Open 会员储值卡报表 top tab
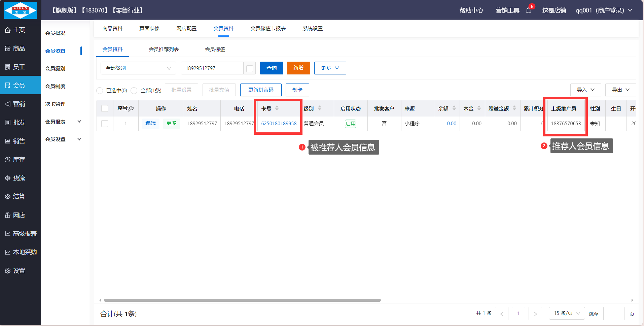The image size is (644, 326). (268, 29)
